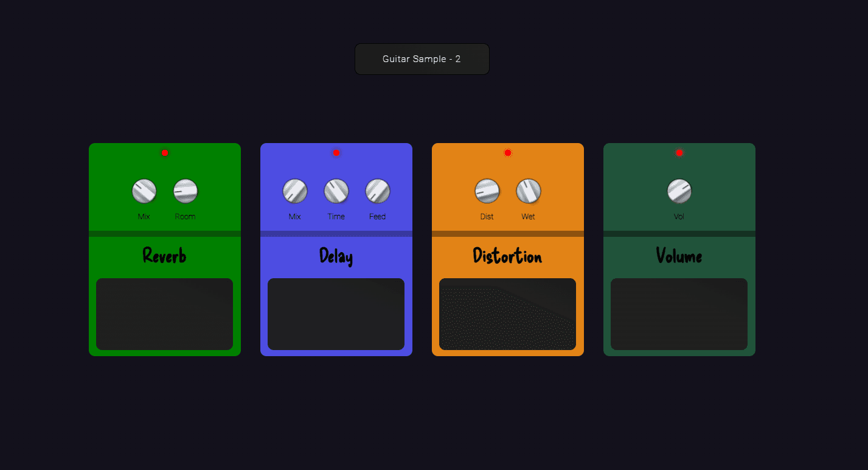Adjust the Vol knob on the Volume pedal
The image size is (868, 470).
click(x=679, y=192)
